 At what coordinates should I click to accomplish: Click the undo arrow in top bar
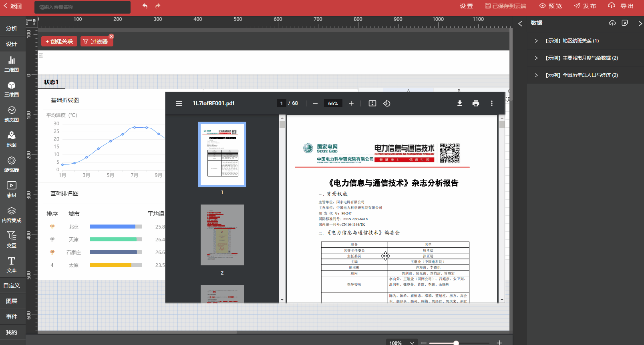[145, 6]
